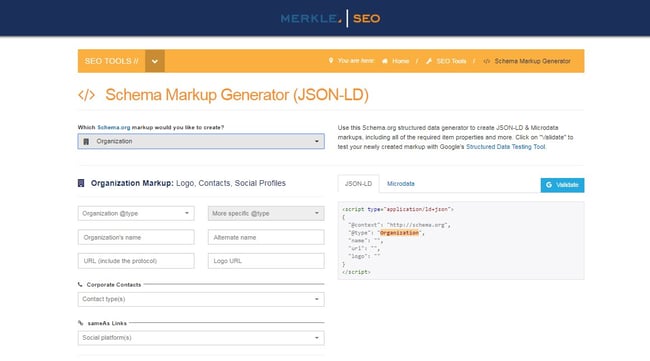Focus the Logo URL field
This screenshot has height=361, width=650.
(x=266, y=261)
